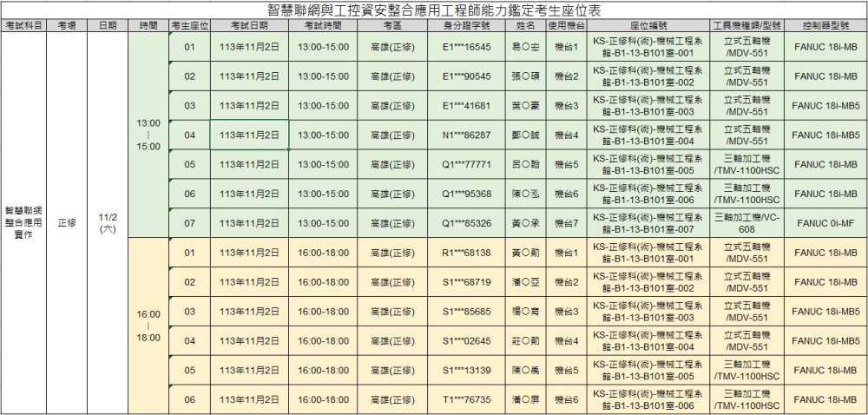The width and height of the screenshot is (868, 415).
Task: Select the yellow merged 16:00–18:00 time cell
Action: tap(148, 326)
